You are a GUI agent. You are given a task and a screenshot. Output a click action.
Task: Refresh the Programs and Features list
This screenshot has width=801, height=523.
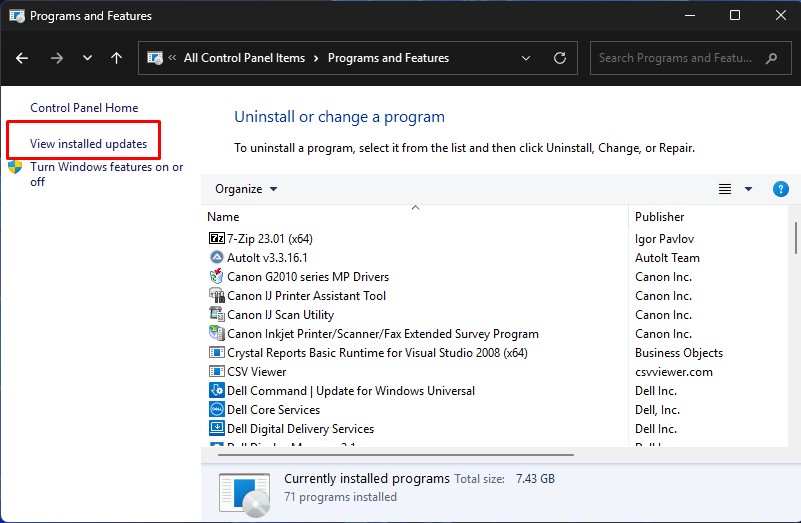click(x=560, y=58)
